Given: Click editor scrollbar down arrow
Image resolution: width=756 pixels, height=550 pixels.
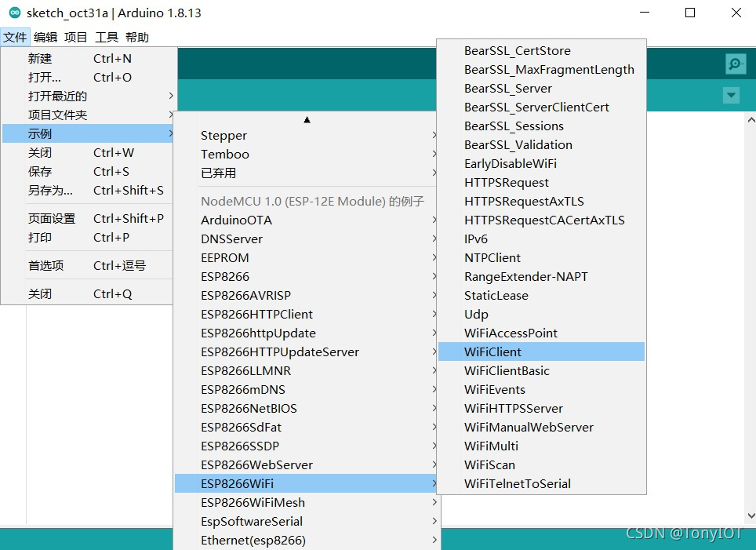Looking at the screenshot, I should (751, 515).
